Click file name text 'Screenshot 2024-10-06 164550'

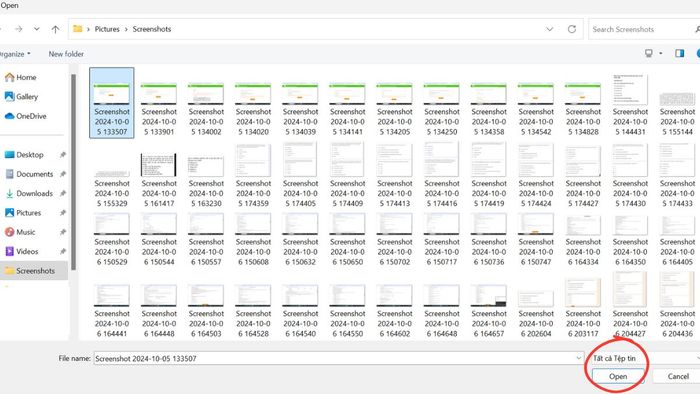tap(347, 323)
